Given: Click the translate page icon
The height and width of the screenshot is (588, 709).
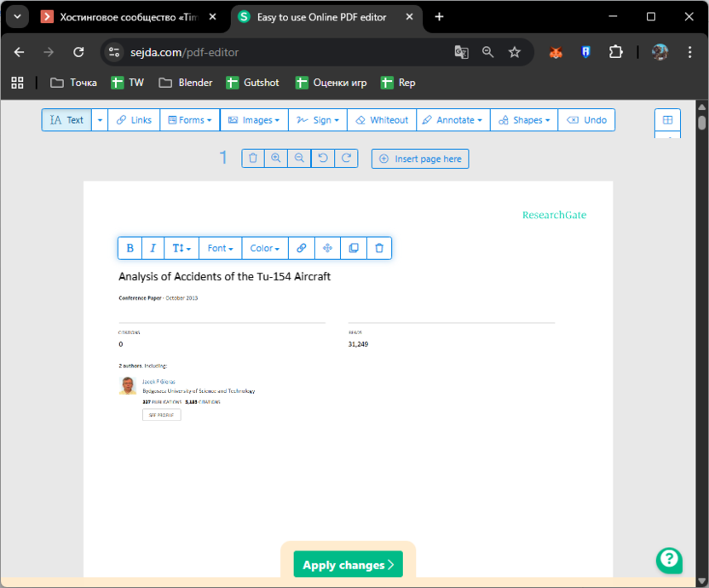Looking at the screenshot, I should point(461,53).
